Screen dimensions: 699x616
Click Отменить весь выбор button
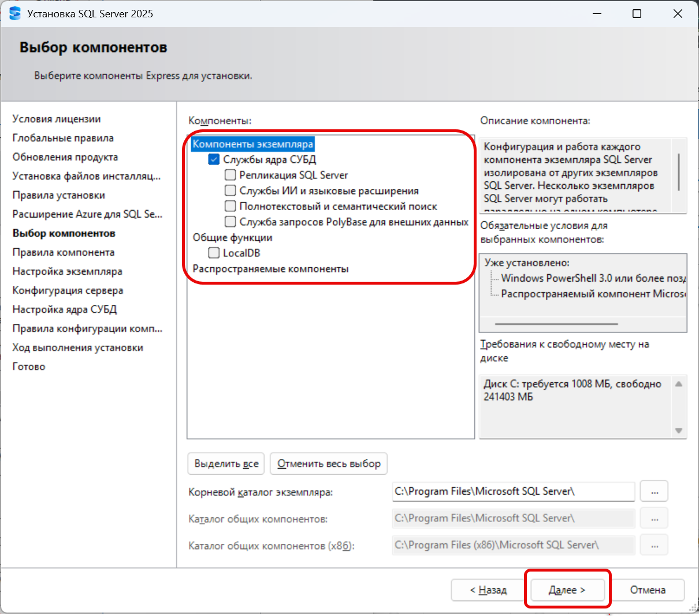(x=329, y=464)
